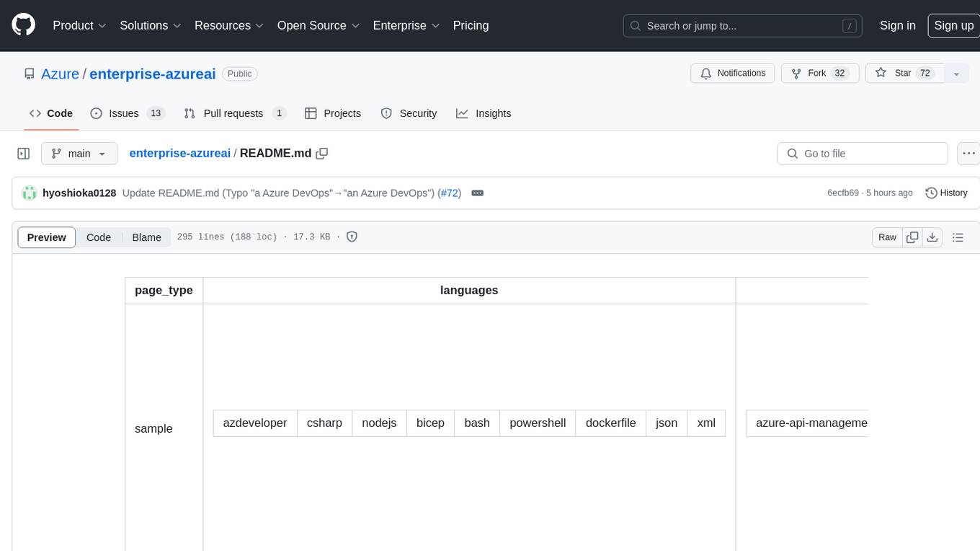
Task: Open the star lists dropdown arrow
Action: (956, 74)
